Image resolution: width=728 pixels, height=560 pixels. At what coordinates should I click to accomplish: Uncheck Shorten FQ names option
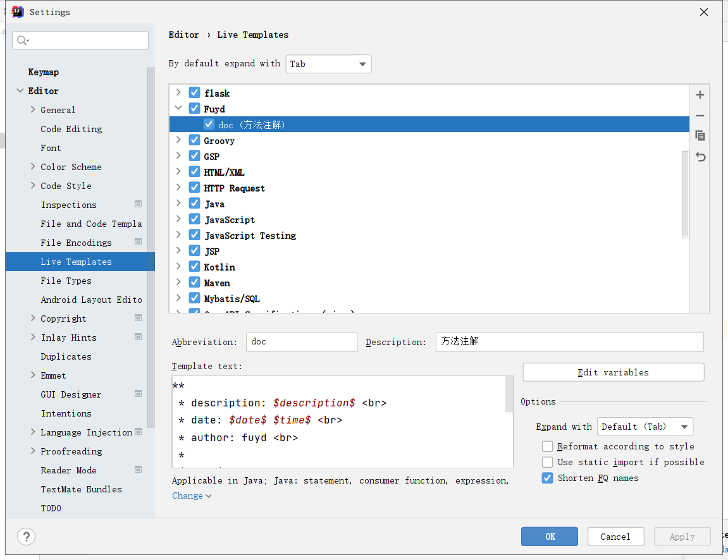click(547, 478)
